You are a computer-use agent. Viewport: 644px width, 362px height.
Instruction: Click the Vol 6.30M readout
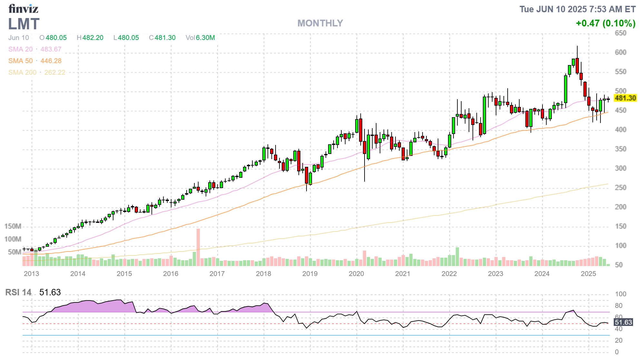tap(200, 38)
